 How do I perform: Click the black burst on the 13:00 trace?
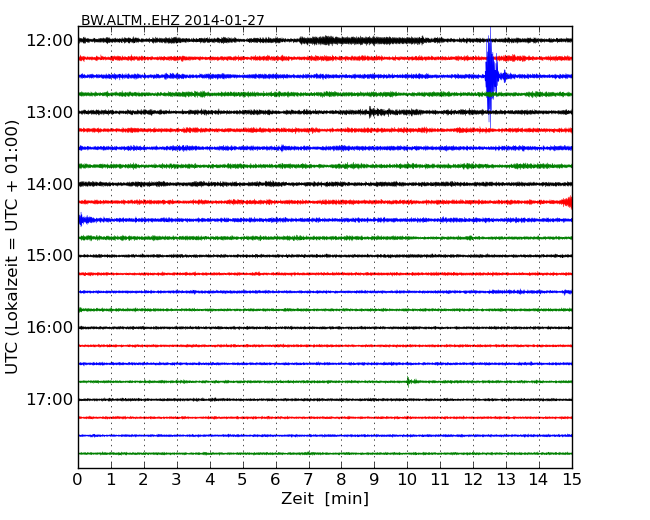coord(378,112)
